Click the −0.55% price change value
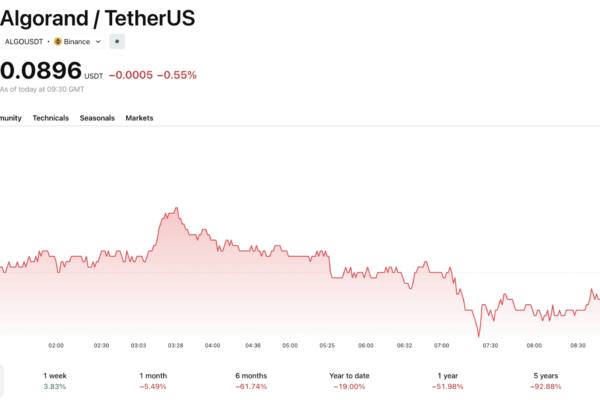Screen dimensions: 600x400 click(177, 75)
